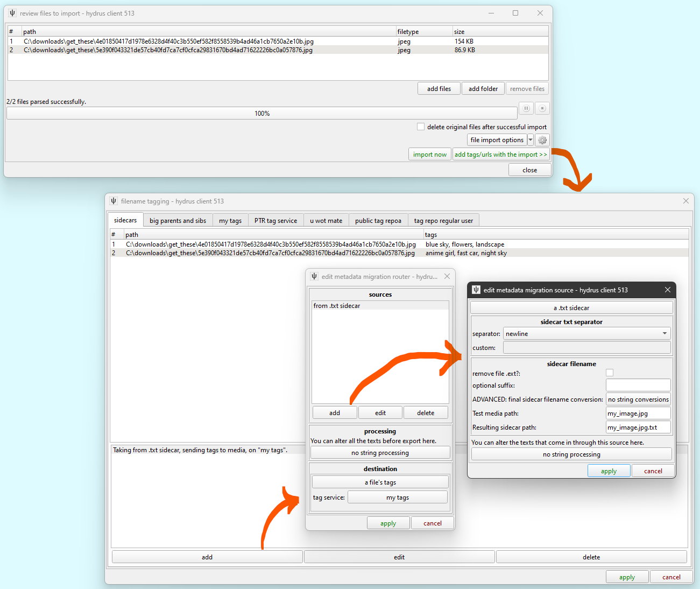Select row with tags anime girl, fast car, night sky

tap(399, 253)
